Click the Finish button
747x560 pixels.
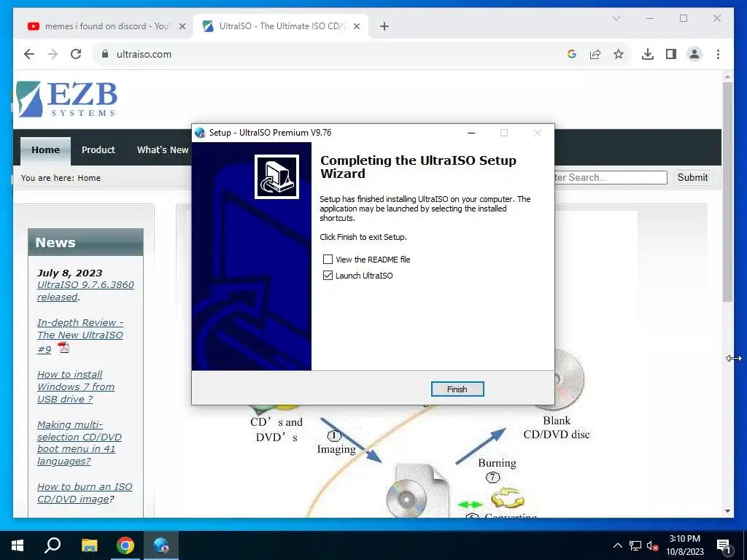point(457,389)
